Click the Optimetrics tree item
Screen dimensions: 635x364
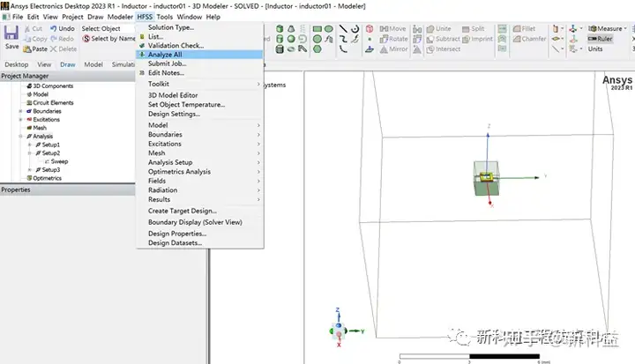[x=47, y=178]
